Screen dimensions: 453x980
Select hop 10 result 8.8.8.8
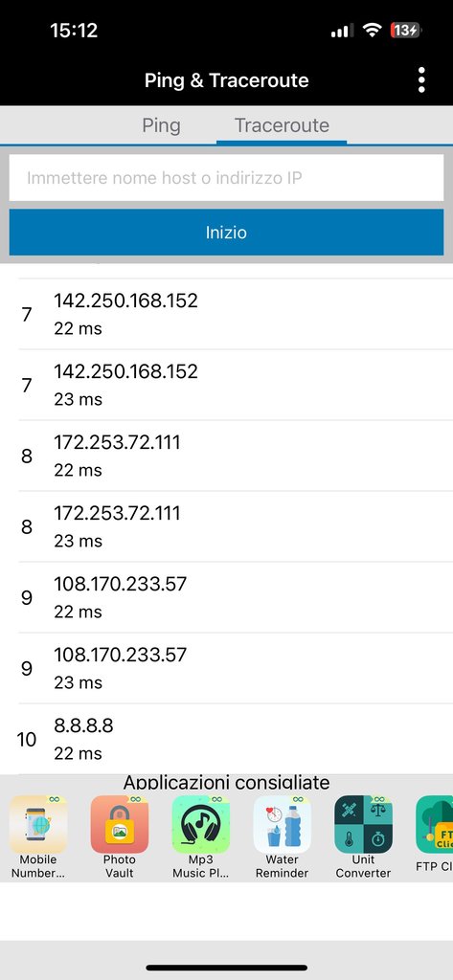226,740
